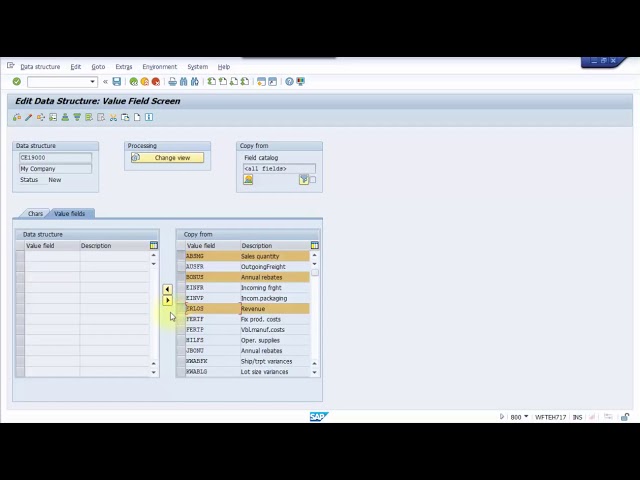The height and width of the screenshot is (480, 640).
Task: Click the Change view button
Action: 167,158
